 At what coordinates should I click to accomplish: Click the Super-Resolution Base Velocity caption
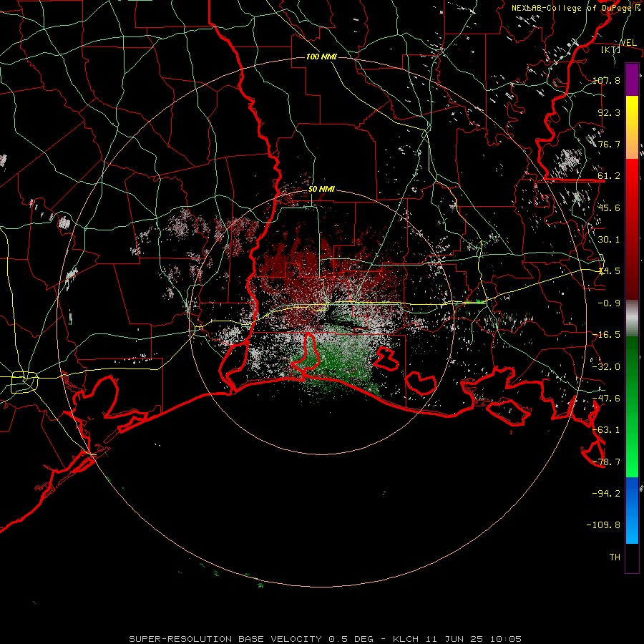pyautogui.click(x=326, y=639)
